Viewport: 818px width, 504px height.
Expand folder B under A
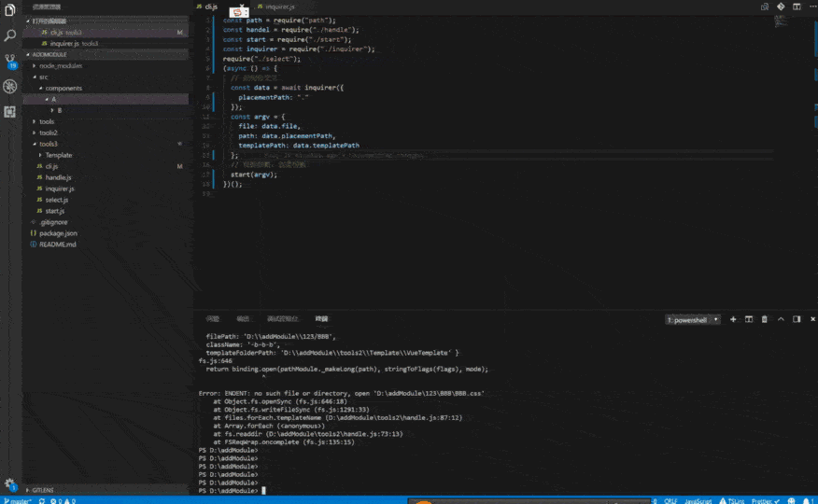(x=106, y=110)
